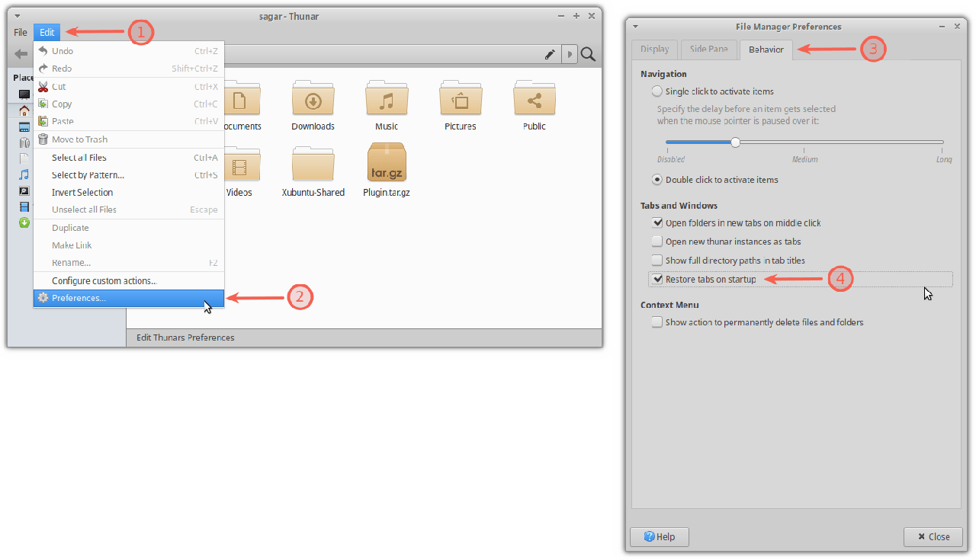Viewport: 976px width, 560px height.
Task: Enable Show full directory paths in tab titles
Action: pyautogui.click(x=657, y=261)
